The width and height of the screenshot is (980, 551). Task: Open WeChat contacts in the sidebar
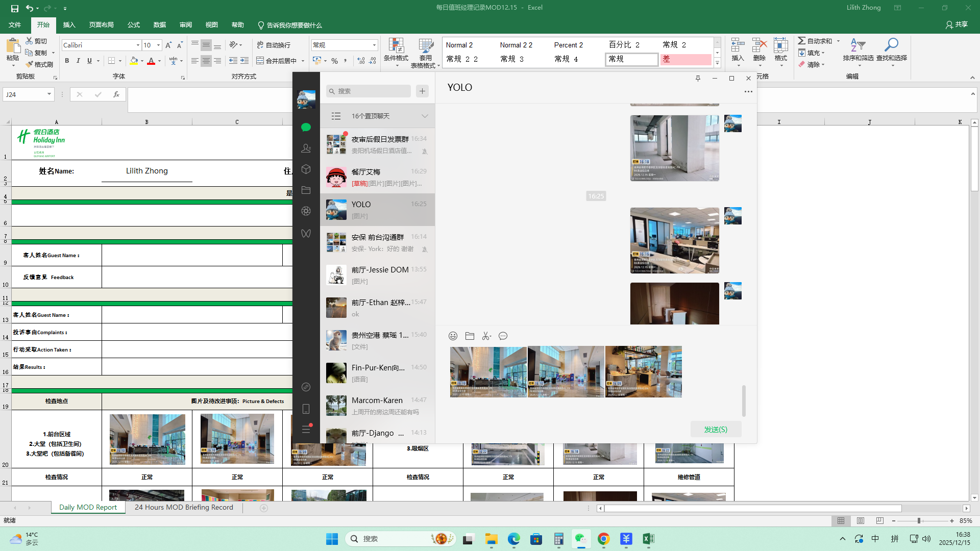(x=306, y=148)
